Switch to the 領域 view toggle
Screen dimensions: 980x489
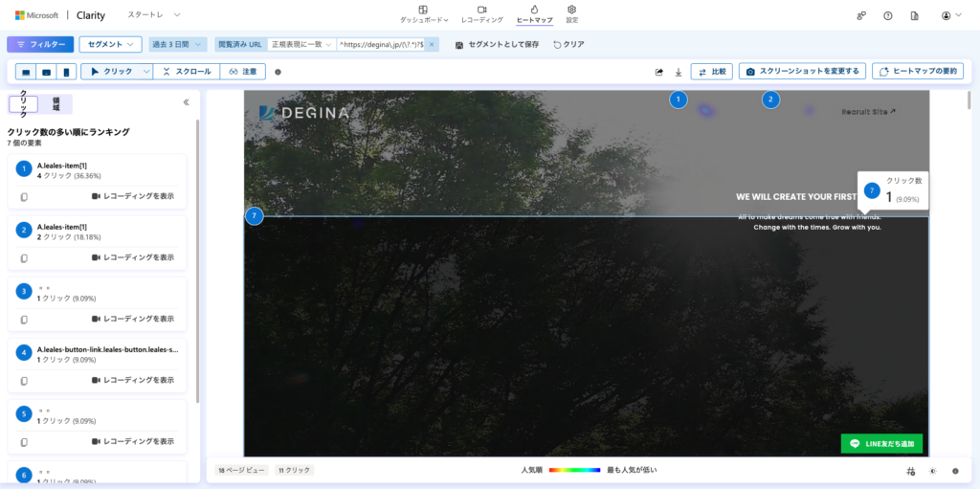point(56,103)
